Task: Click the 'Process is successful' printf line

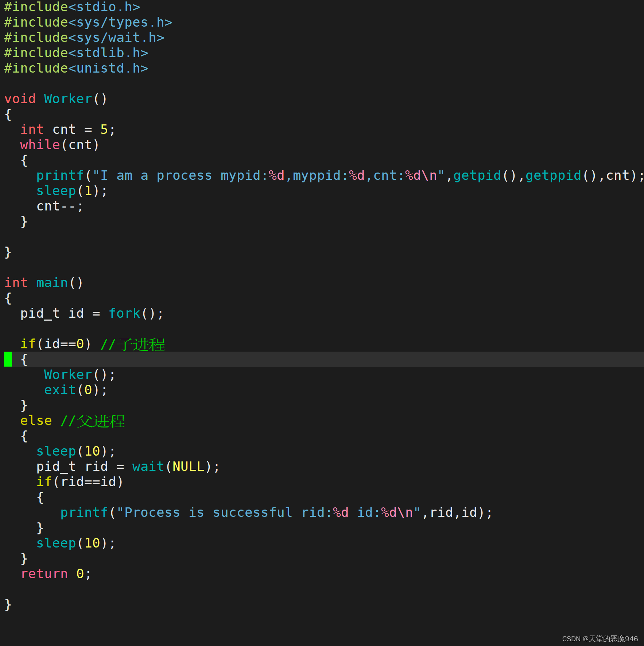Action: [276, 512]
